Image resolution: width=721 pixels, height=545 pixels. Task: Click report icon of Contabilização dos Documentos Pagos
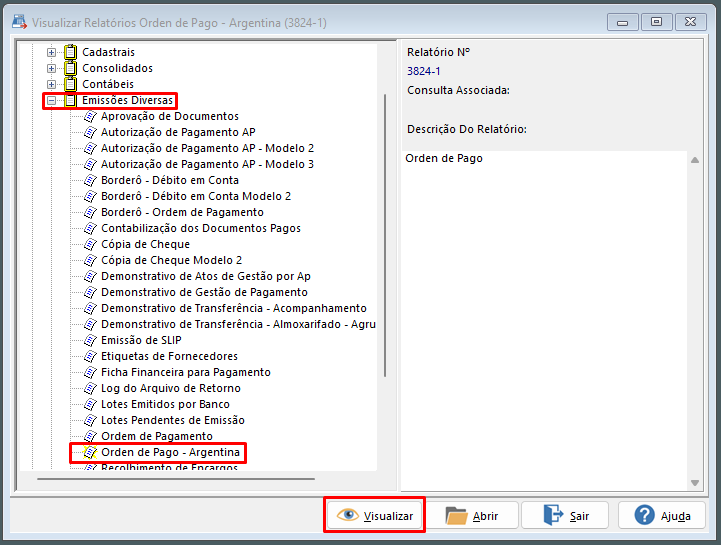(91, 229)
